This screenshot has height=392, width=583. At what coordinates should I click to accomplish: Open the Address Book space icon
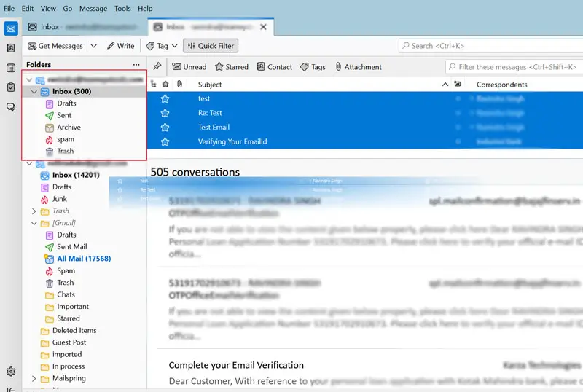click(11, 48)
